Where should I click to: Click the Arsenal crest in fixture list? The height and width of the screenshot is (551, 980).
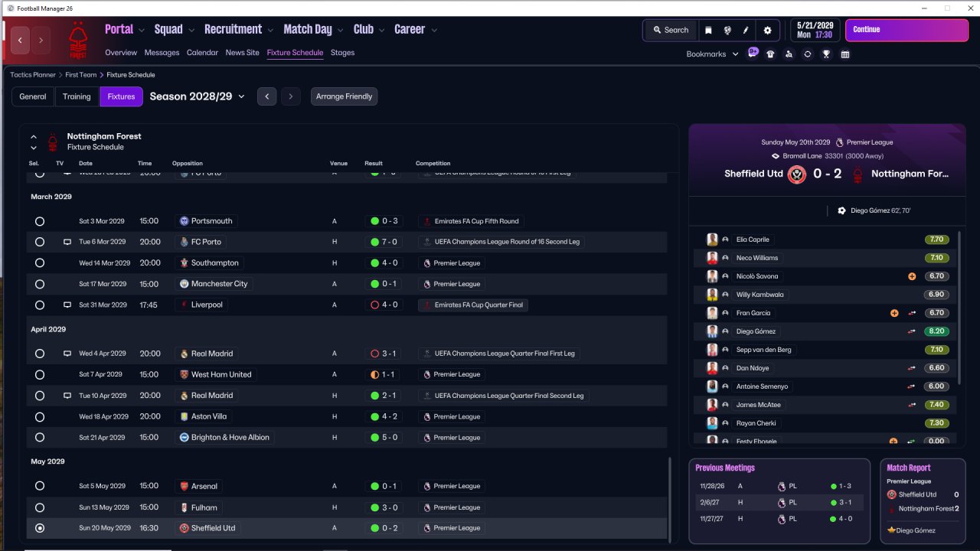(x=184, y=486)
